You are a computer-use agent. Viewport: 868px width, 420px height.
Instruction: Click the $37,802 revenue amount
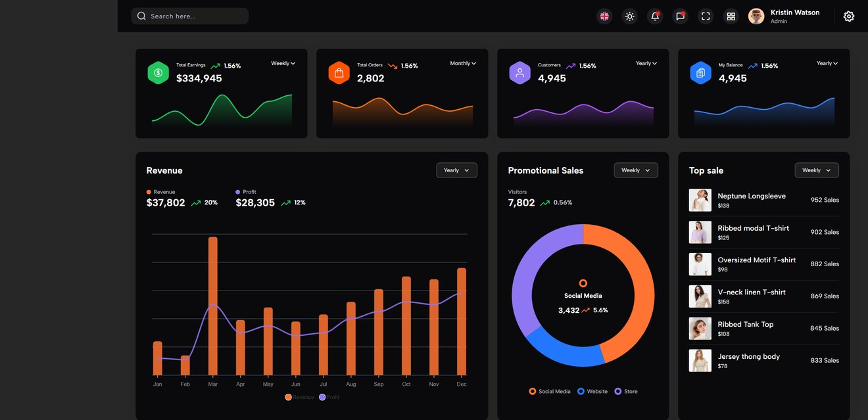coord(166,203)
